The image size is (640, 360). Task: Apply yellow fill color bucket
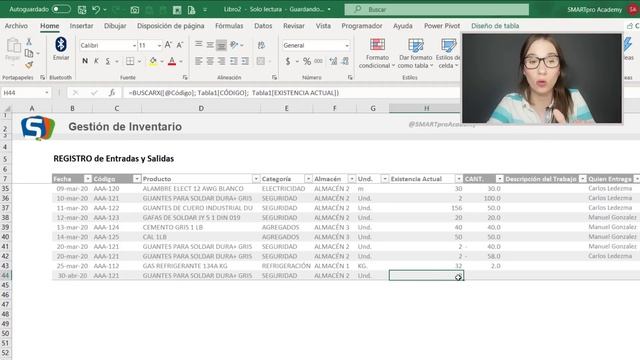pos(153,61)
